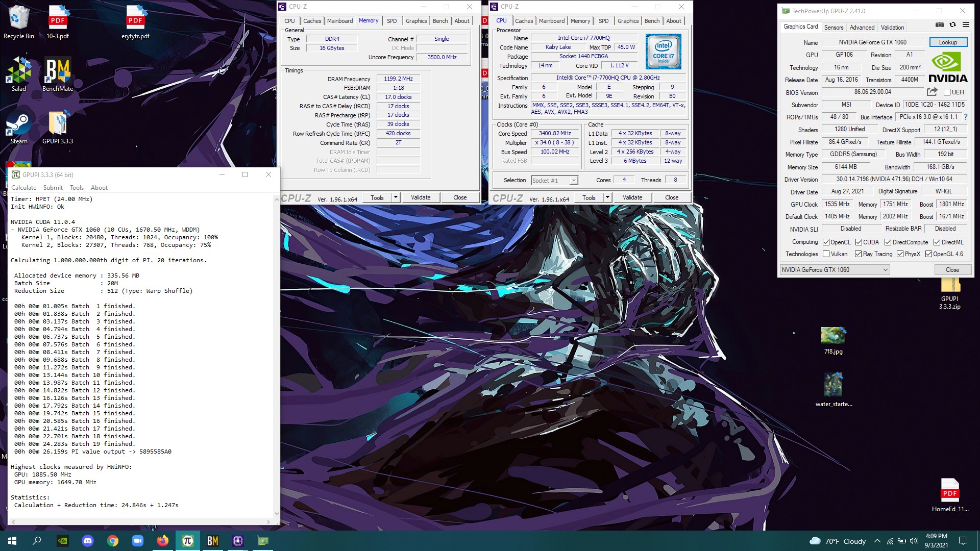
Task: Expand Tools dropdown arrow in CPU-Z CPU window
Action: [x=607, y=197]
